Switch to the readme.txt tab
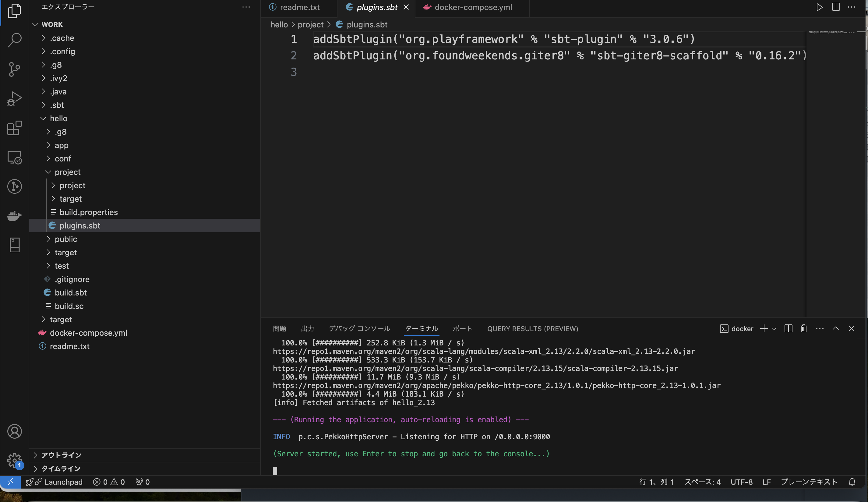 [x=299, y=7]
